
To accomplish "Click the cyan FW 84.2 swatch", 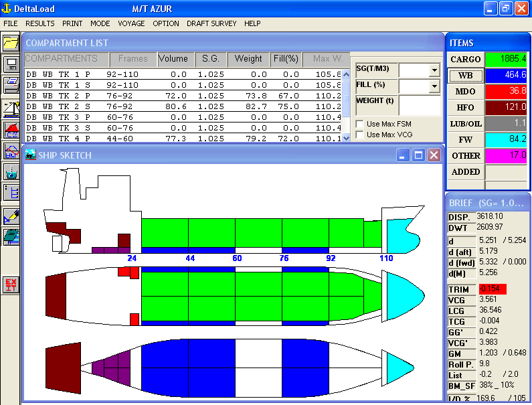I will coord(506,140).
